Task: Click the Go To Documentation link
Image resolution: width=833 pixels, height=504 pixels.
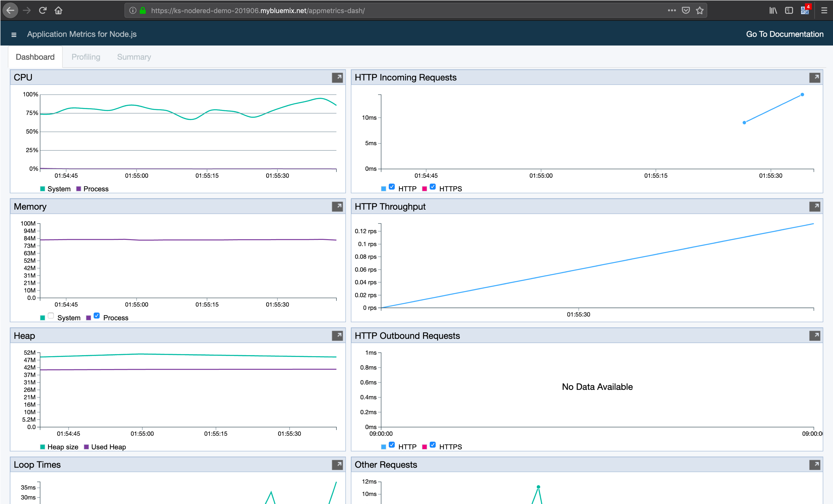Action: coord(784,34)
